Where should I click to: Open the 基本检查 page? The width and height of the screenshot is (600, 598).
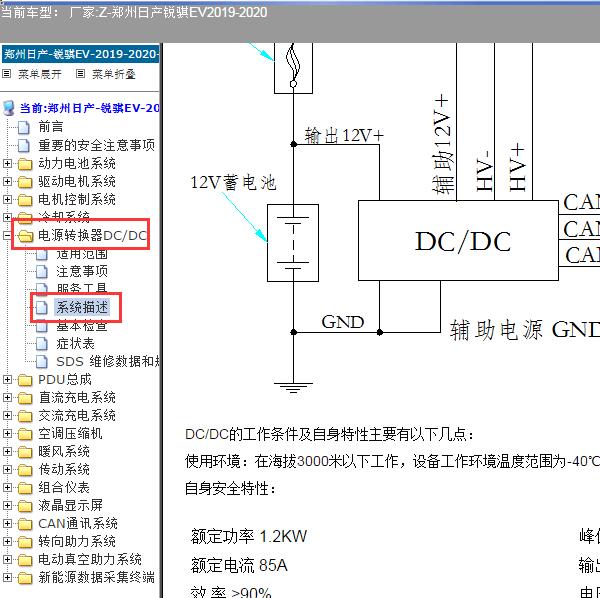tap(82, 326)
